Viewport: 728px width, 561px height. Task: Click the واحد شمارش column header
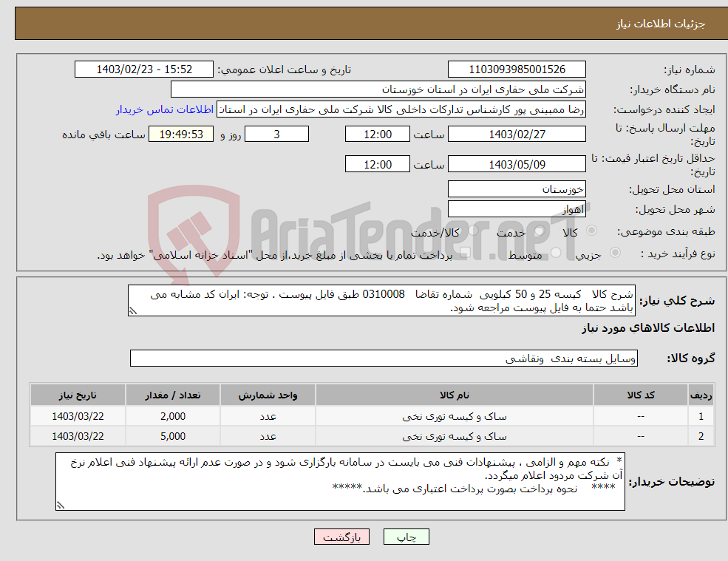268,395
